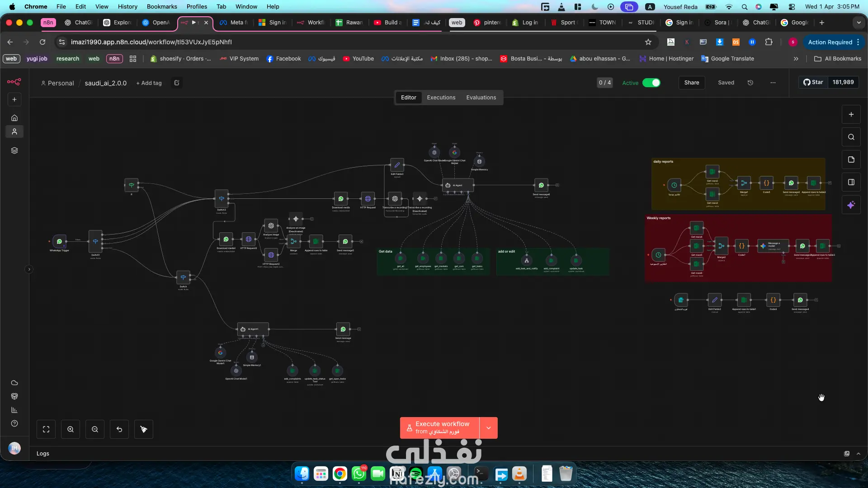This screenshot has height=488, width=868.
Task: Click the workflow name saudi_ai_2.0.0
Action: pos(106,83)
